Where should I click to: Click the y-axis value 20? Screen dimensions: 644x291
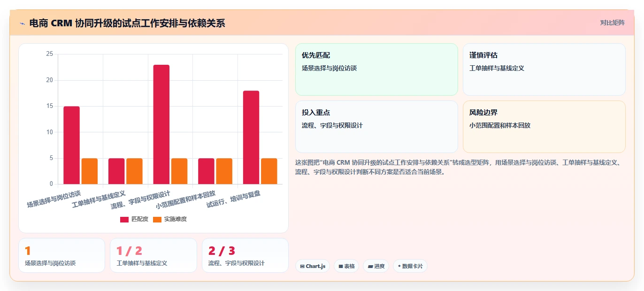click(x=50, y=80)
